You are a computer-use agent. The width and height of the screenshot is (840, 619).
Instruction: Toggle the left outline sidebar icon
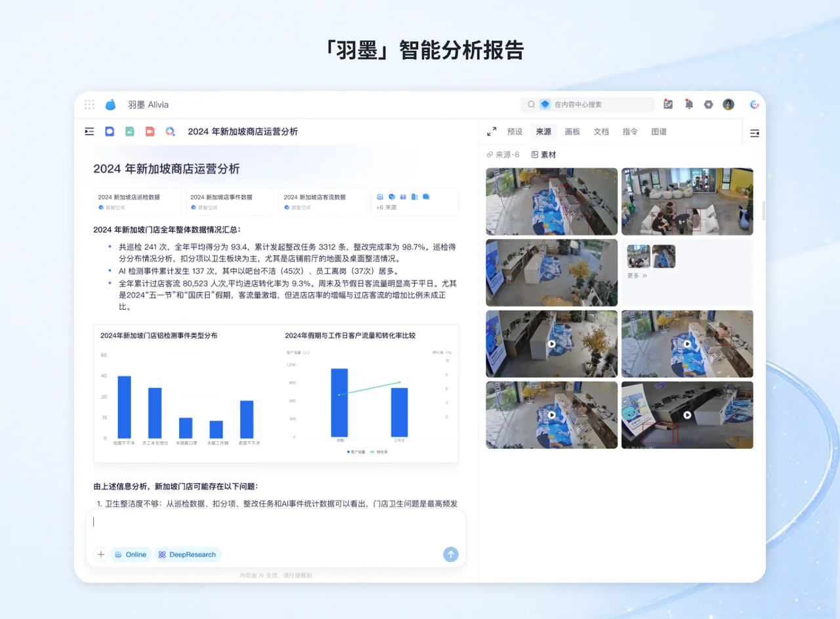click(x=89, y=131)
